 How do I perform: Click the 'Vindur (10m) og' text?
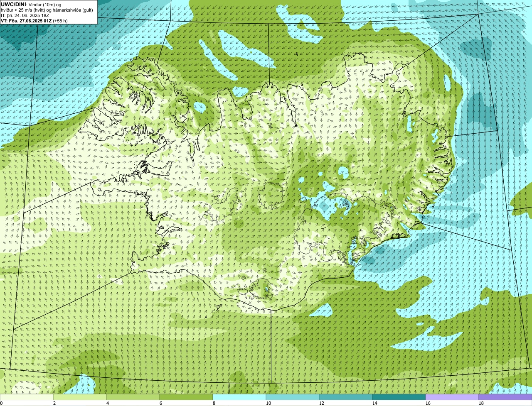pyautogui.click(x=44, y=4)
